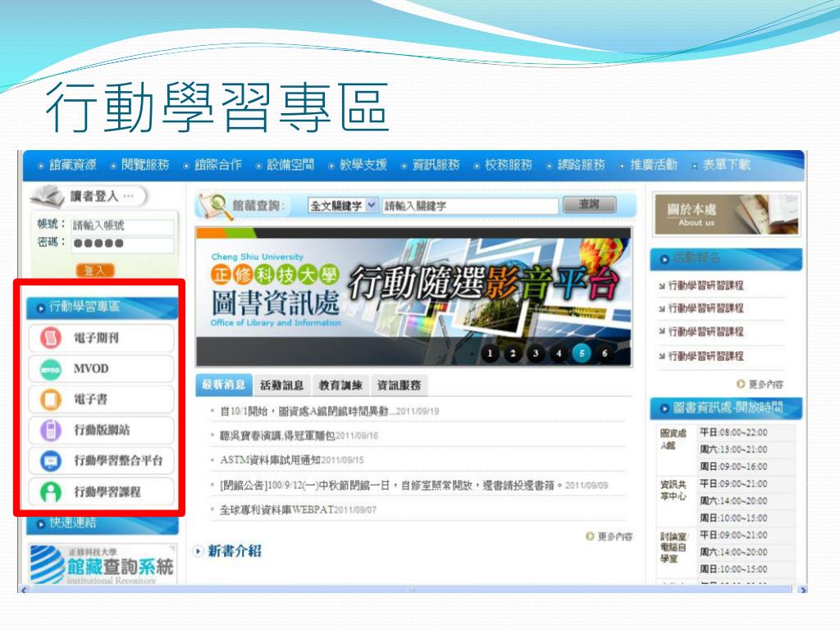Open the 電子期刊 e-journal icon

click(51, 337)
